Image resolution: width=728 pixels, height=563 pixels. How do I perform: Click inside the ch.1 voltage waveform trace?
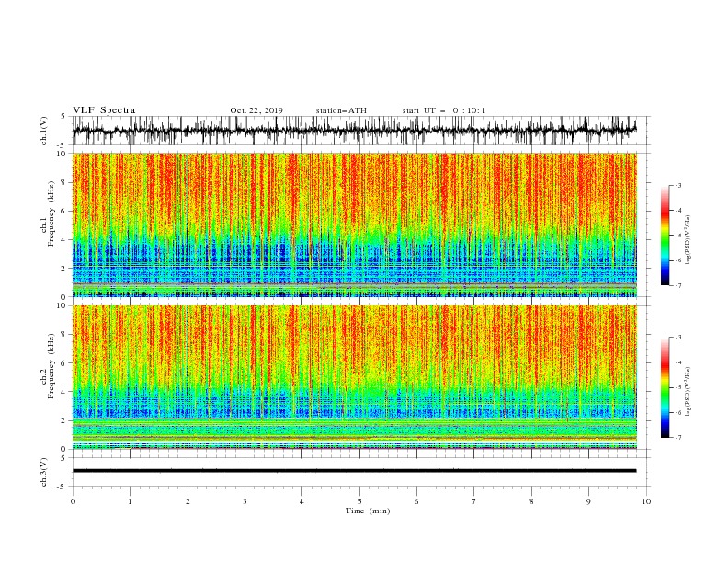tap(354, 131)
